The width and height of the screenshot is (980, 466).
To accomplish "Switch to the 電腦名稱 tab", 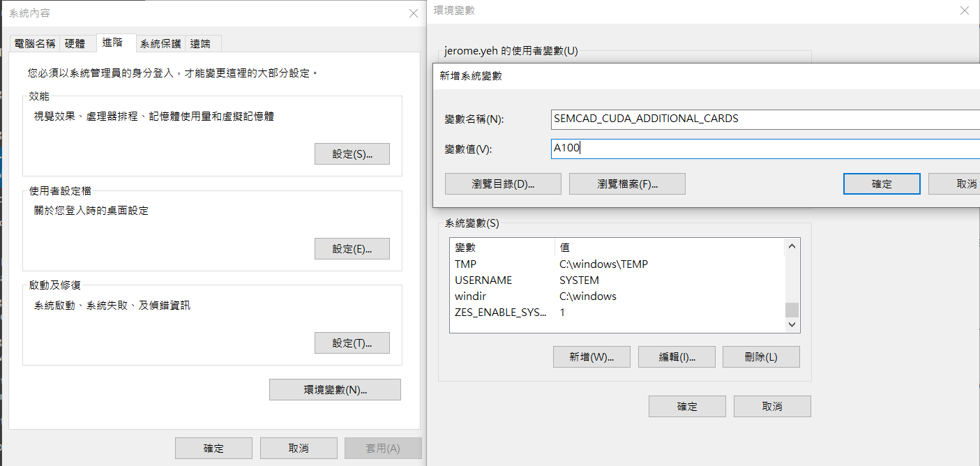I will point(35,43).
